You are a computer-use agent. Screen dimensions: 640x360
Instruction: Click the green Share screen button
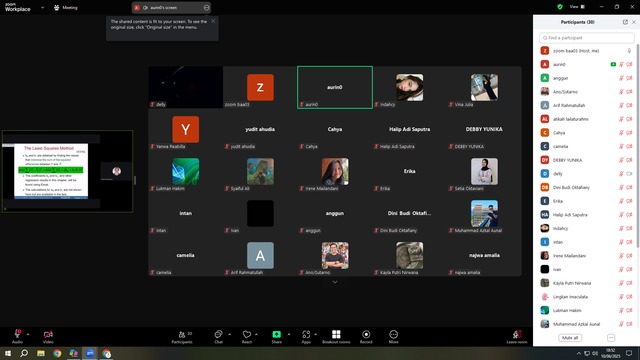(276, 337)
